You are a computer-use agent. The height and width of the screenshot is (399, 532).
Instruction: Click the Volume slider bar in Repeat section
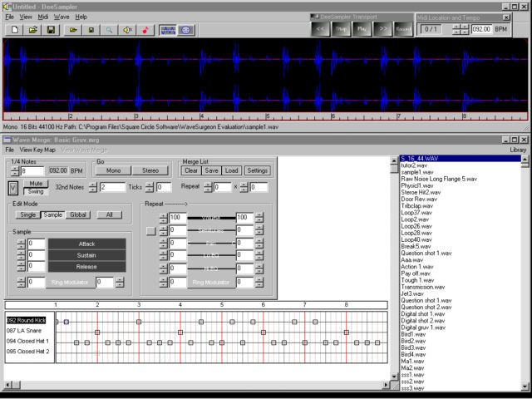(x=211, y=218)
